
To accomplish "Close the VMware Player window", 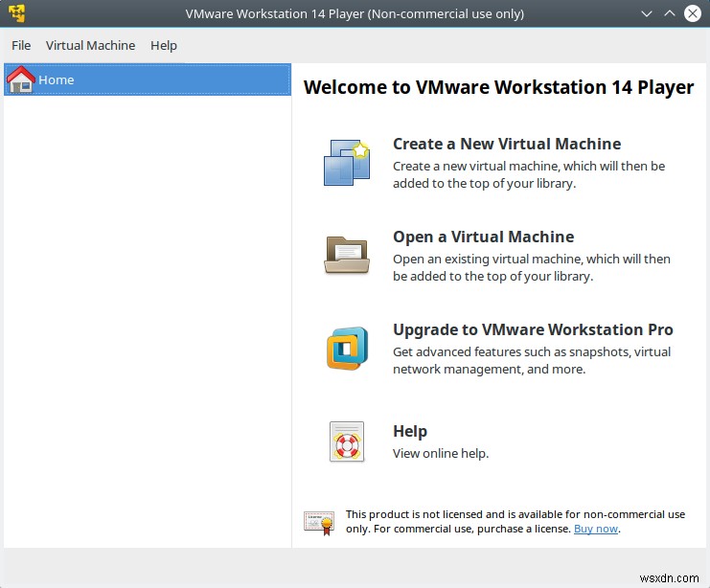I will [693, 13].
